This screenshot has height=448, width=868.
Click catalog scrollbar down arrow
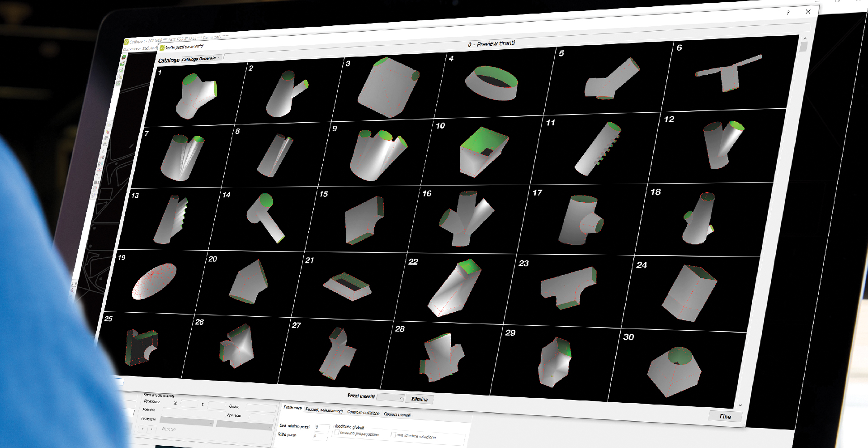point(740,405)
